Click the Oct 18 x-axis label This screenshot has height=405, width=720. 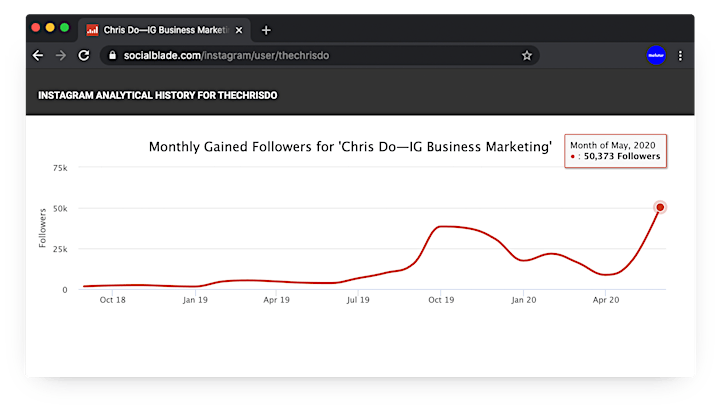pos(112,300)
